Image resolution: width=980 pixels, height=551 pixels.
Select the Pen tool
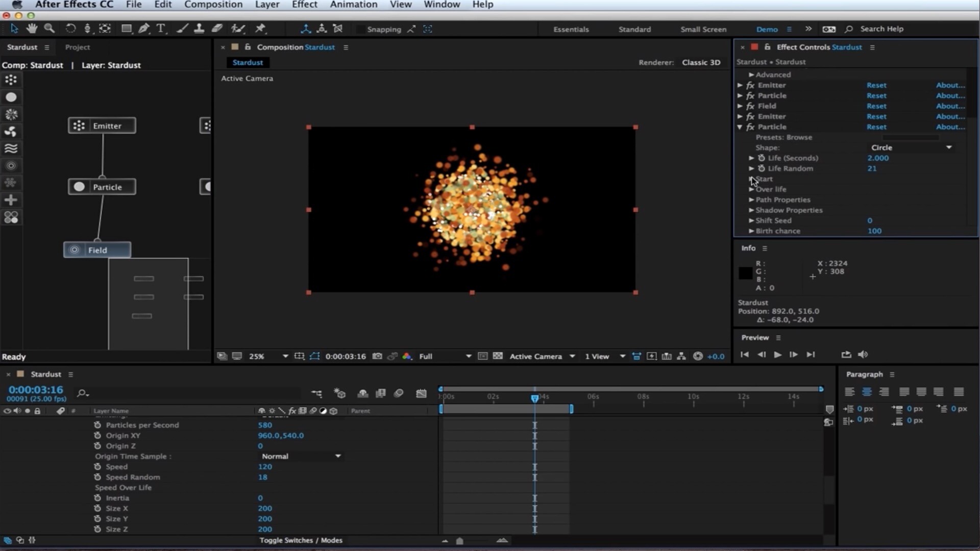144,29
